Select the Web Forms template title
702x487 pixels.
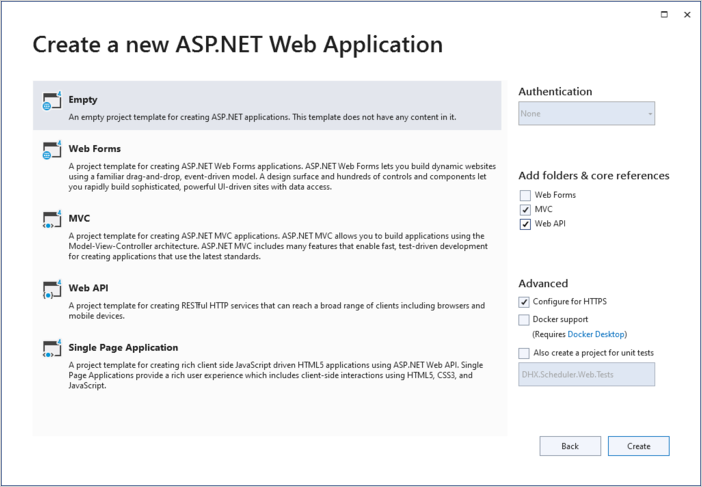[94, 149]
